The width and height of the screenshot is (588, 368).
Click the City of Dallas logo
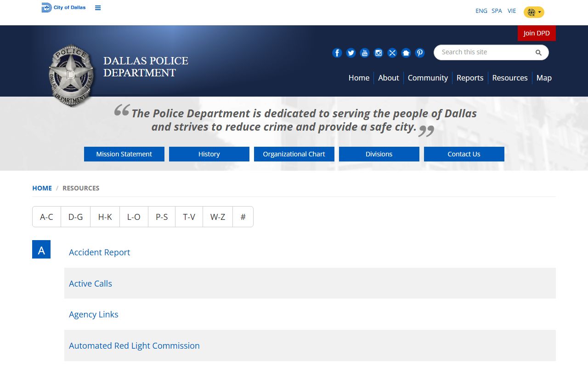coord(63,7)
